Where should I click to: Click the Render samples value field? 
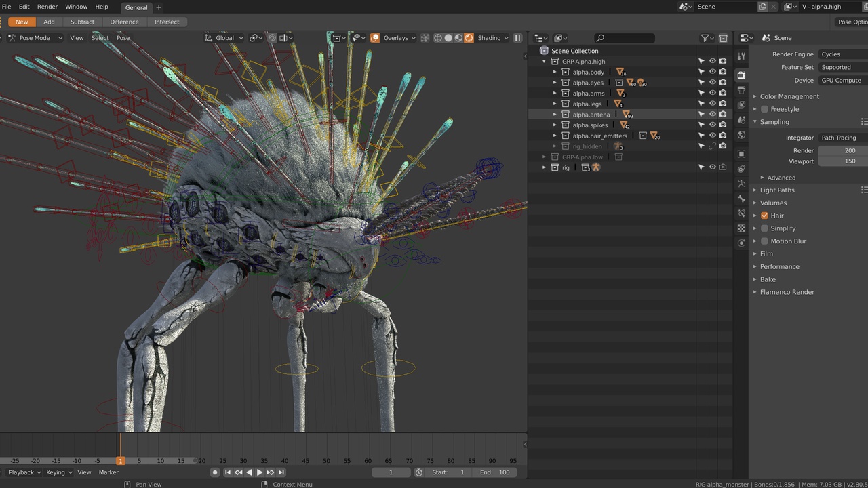tap(843, 150)
